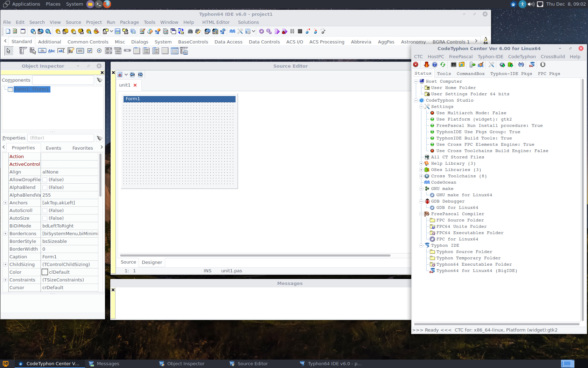Select the TRadioButton component on palette
Viewport: 588px width, 368px height.
[99, 51]
